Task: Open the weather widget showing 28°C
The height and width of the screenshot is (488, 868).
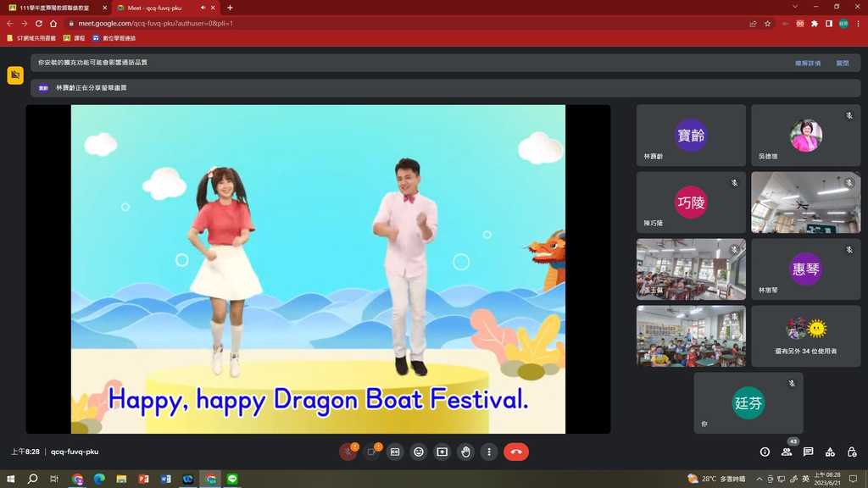Action: click(x=716, y=479)
